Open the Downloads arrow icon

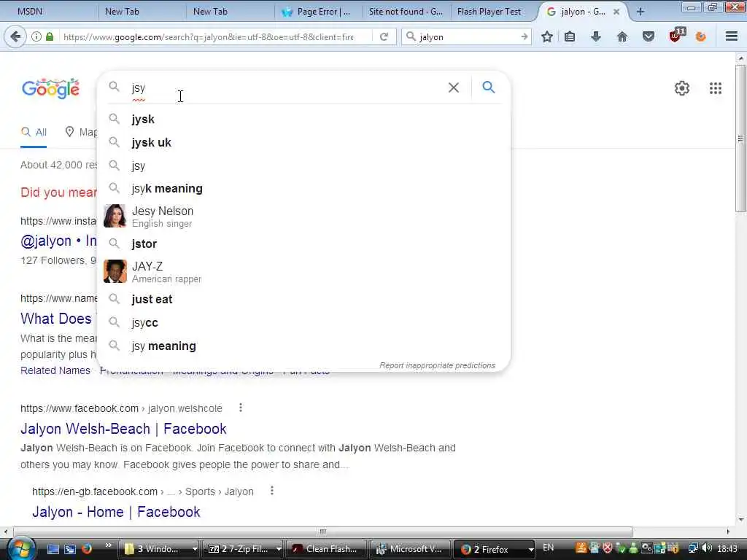tap(595, 36)
